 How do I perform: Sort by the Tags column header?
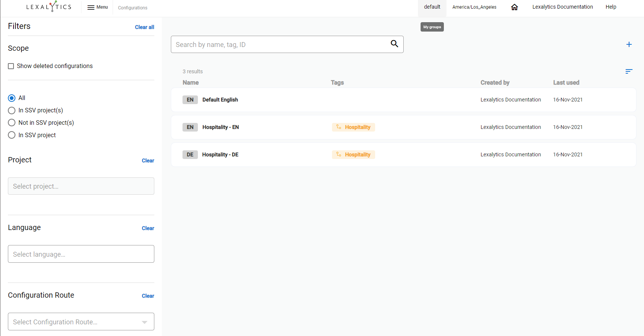pyautogui.click(x=337, y=83)
